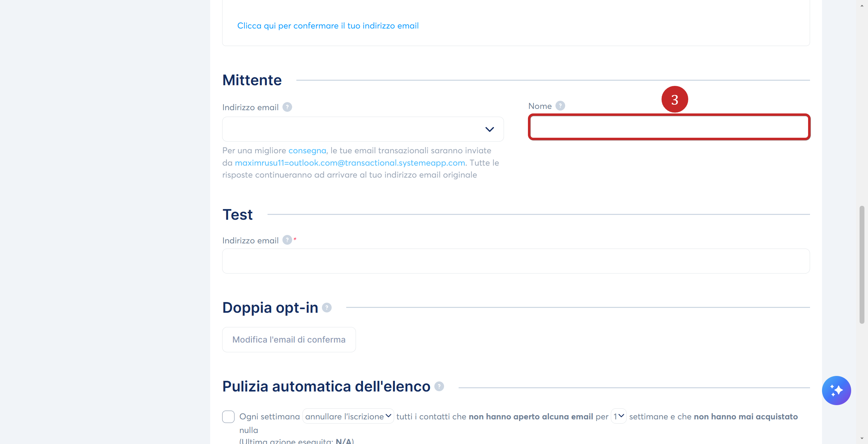The image size is (868, 444).
Task: Click the vertical scrollbar thumb
Action: (x=862, y=265)
